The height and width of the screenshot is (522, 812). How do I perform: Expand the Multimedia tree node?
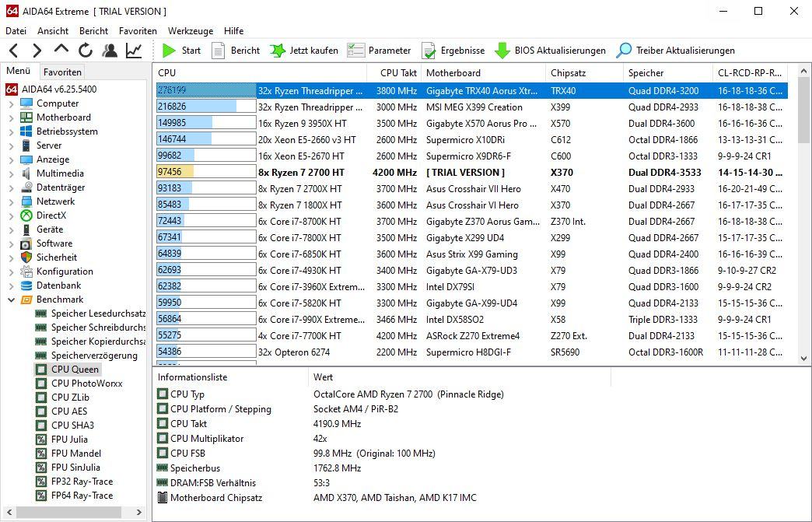point(12,173)
